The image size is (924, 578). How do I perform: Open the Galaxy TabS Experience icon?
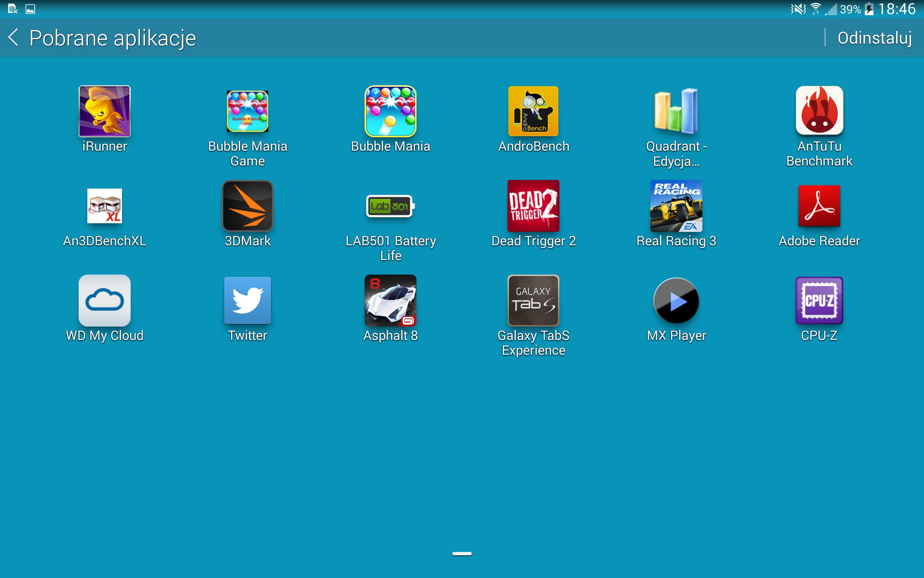click(533, 301)
